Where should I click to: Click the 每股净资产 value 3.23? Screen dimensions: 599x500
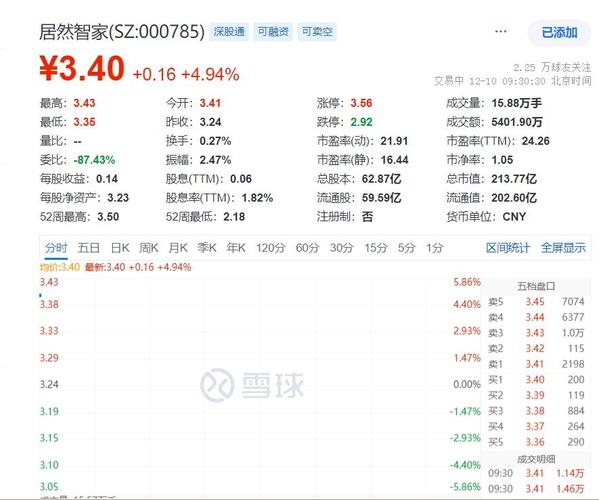click(118, 198)
